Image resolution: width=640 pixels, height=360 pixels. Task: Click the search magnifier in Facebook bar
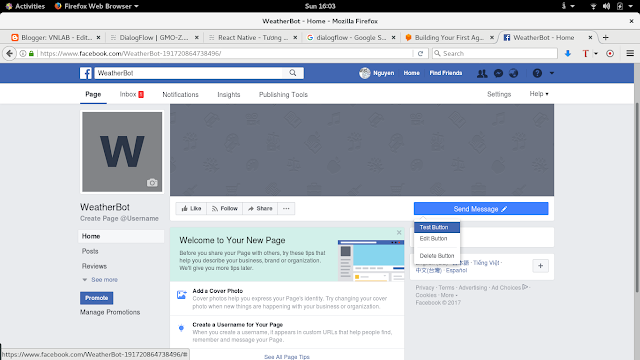[293, 73]
